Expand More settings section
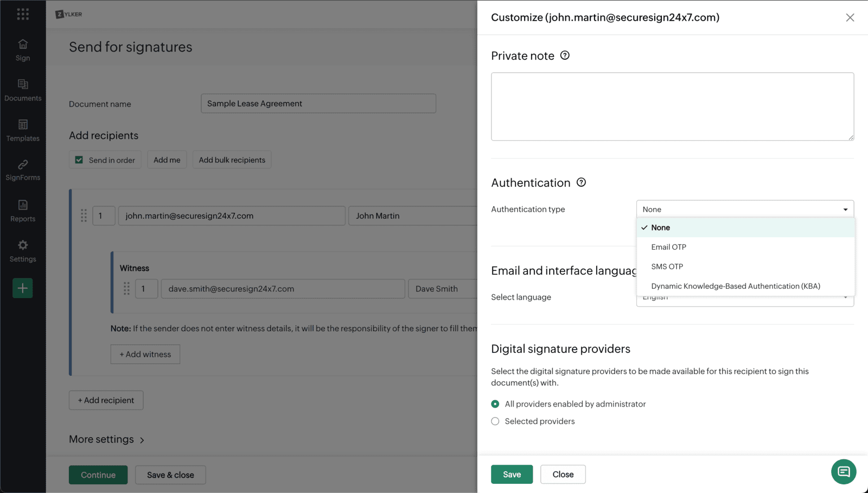The height and width of the screenshot is (493, 868). [x=107, y=439]
